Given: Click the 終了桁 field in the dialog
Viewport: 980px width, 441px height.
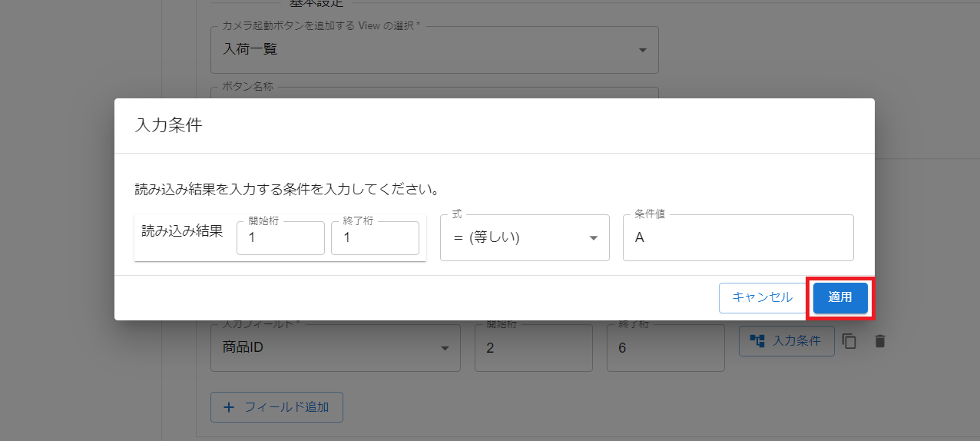Looking at the screenshot, I should coord(375,237).
